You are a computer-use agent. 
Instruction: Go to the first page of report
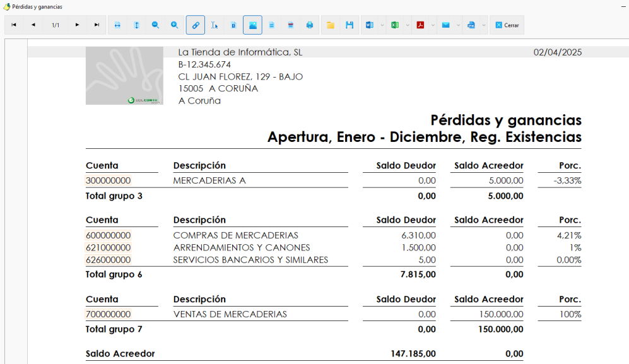[14, 25]
